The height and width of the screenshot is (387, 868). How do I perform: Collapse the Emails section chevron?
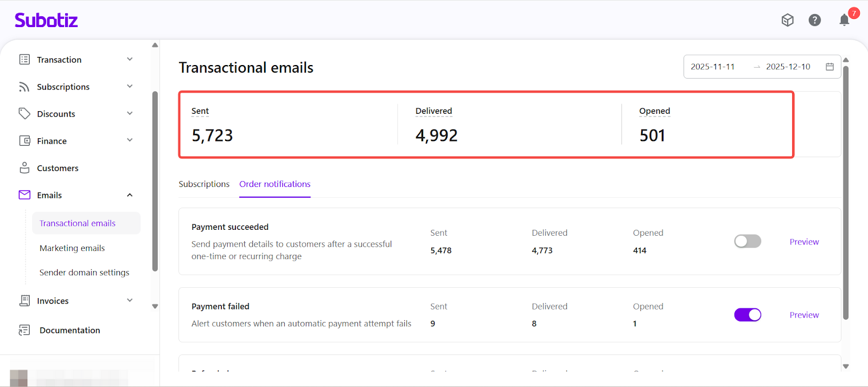(x=130, y=195)
